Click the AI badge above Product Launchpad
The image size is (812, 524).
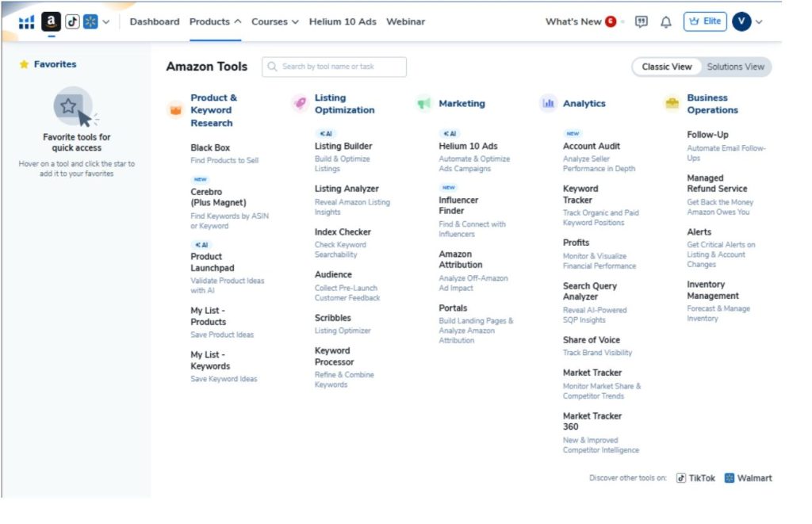click(x=201, y=245)
